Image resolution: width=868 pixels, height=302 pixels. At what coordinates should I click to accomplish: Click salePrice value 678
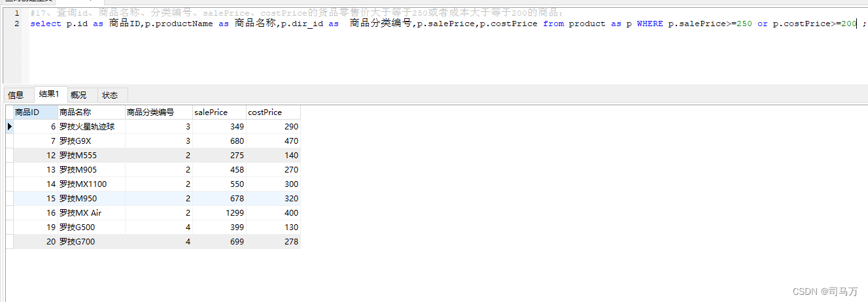click(x=220, y=199)
